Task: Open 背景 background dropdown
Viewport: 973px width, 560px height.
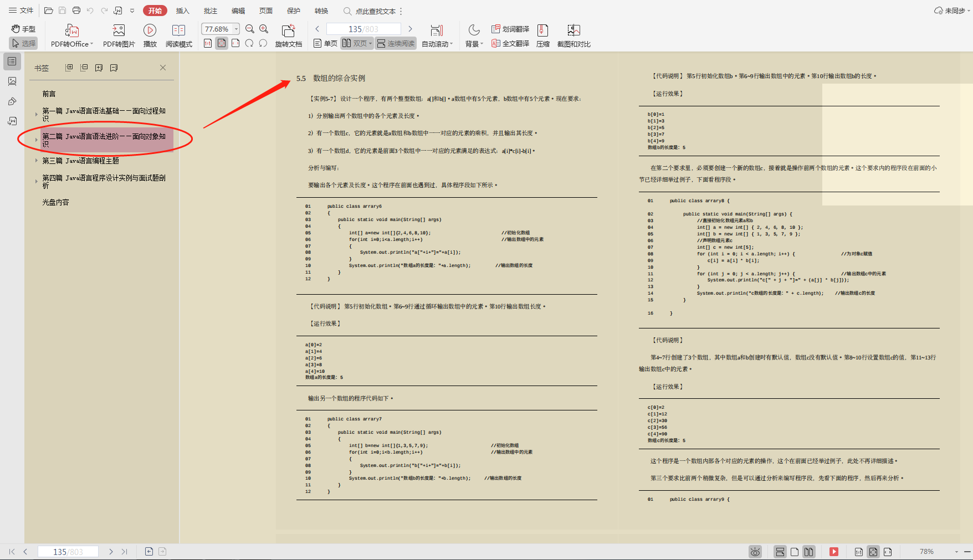Action: point(474,36)
